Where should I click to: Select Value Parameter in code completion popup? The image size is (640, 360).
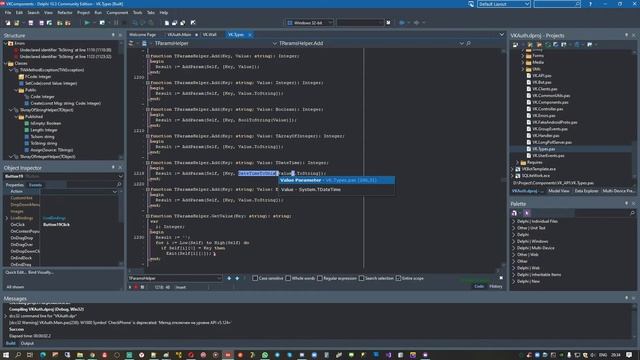tap(336, 180)
